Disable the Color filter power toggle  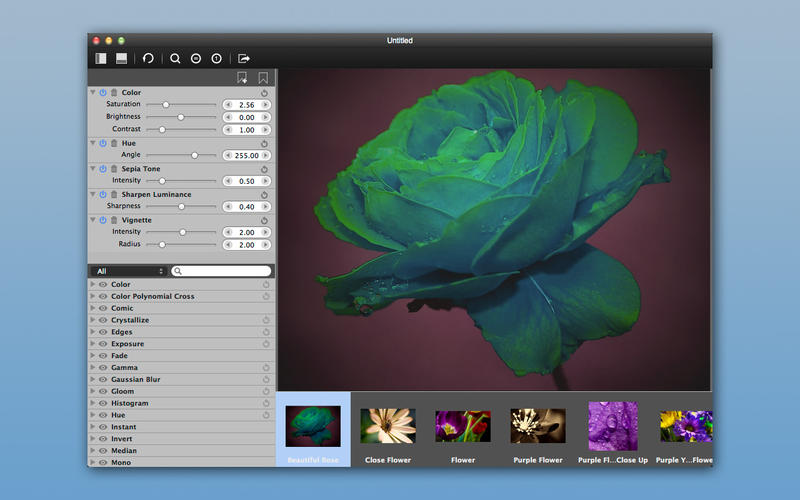click(103, 93)
